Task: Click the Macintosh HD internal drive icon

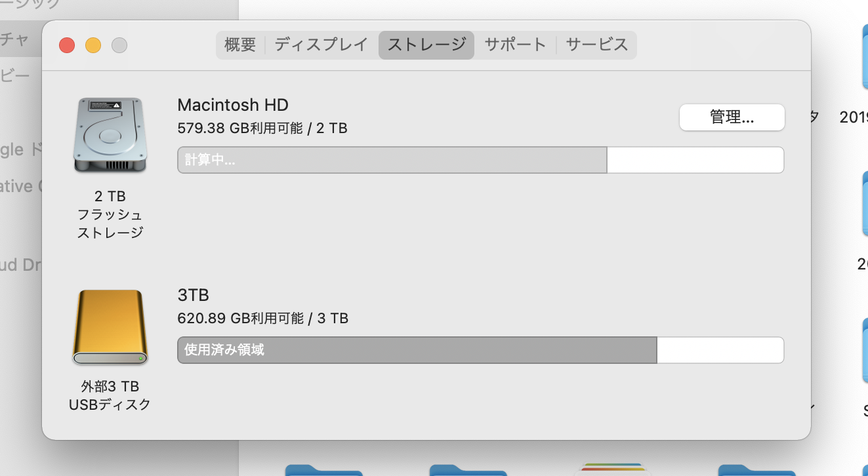Action: (x=110, y=135)
